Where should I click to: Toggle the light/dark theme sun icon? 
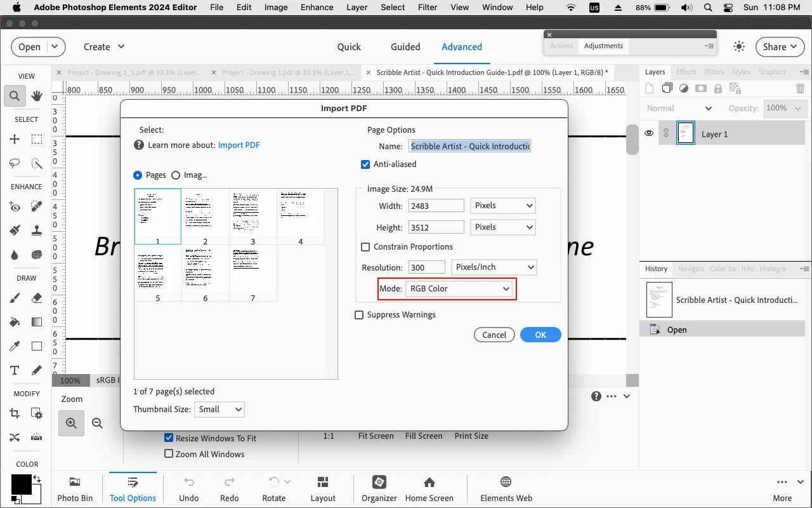click(739, 46)
